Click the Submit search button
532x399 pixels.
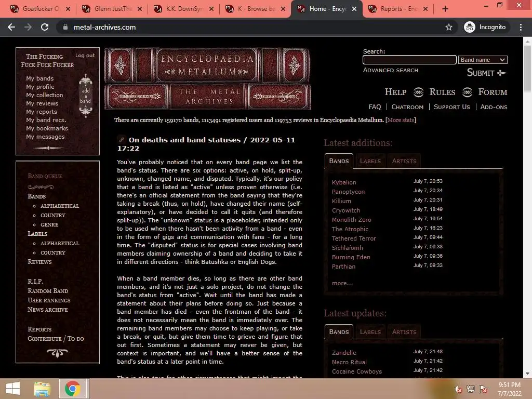[486, 73]
